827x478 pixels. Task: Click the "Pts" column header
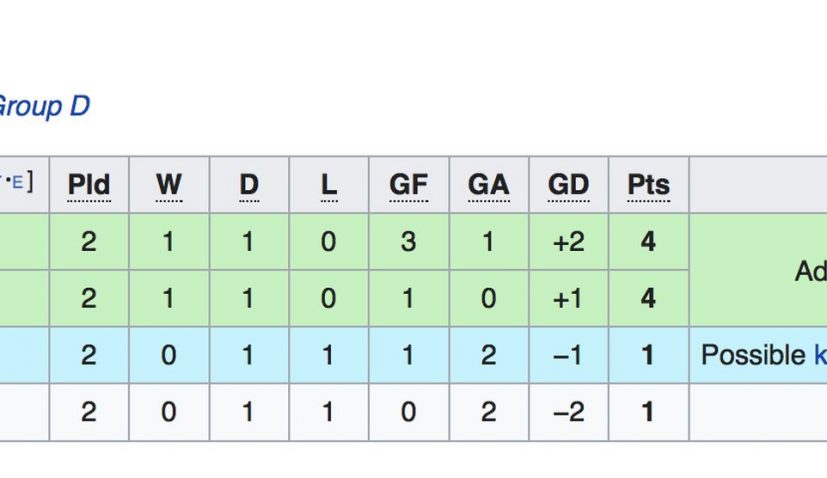click(648, 185)
